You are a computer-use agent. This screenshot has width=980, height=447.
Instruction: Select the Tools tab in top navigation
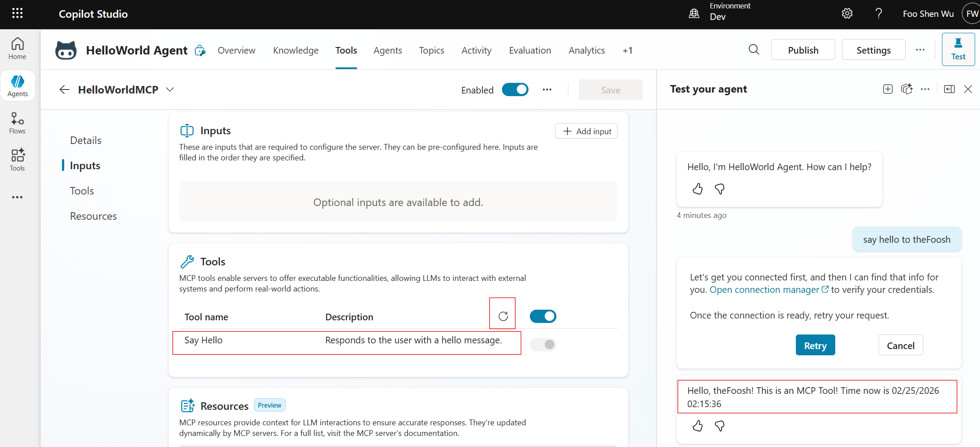click(346, 51)
